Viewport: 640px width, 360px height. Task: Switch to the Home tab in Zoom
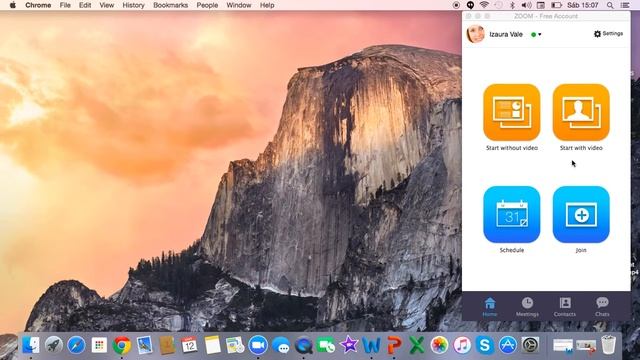click(x=490, y=307)
